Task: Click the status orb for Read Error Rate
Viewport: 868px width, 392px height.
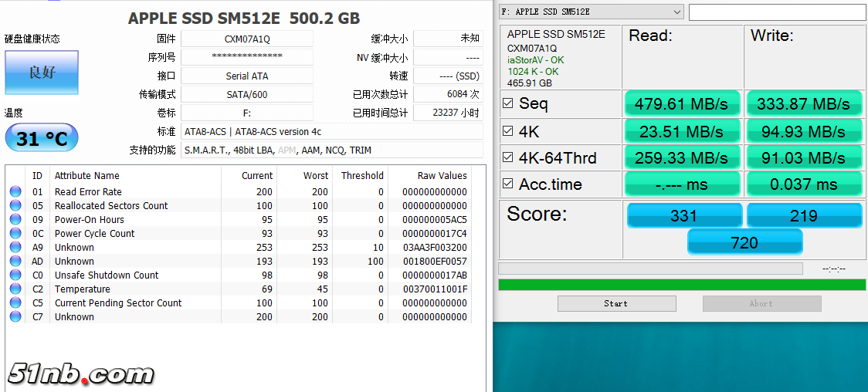Action: pos(15,192)
